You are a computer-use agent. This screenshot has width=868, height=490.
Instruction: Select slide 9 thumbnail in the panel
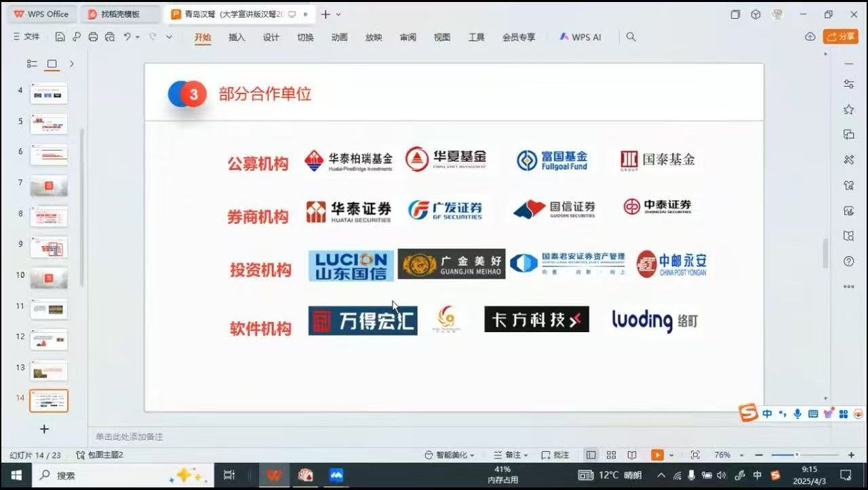click(x=49, y=247)
